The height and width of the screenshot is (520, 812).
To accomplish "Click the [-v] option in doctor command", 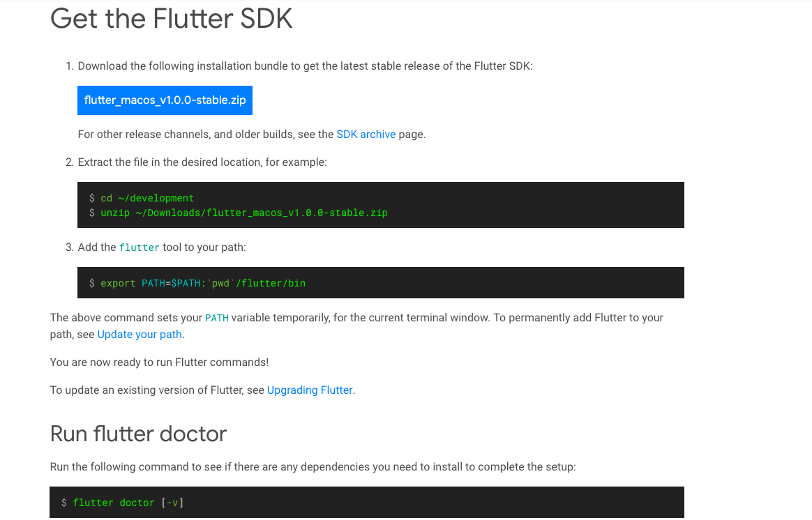I will [172, 503].
